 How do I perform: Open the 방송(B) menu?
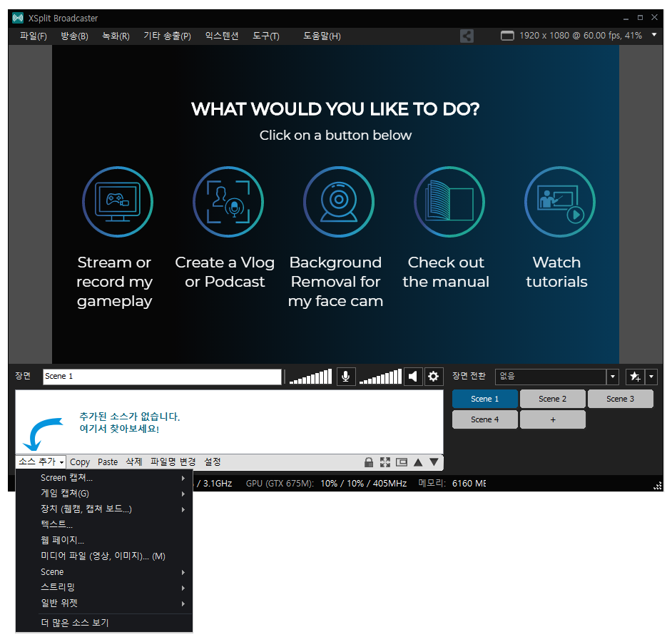tap(75, 36)
